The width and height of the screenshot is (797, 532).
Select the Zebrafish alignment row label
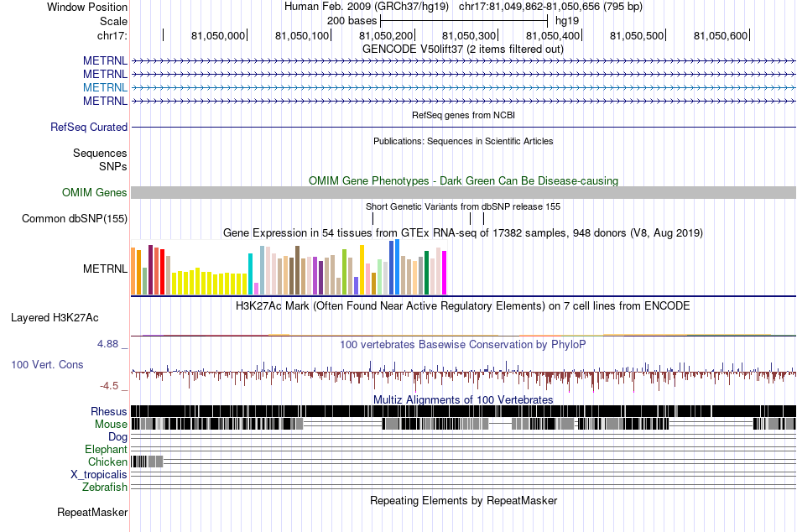pos(105,488)
